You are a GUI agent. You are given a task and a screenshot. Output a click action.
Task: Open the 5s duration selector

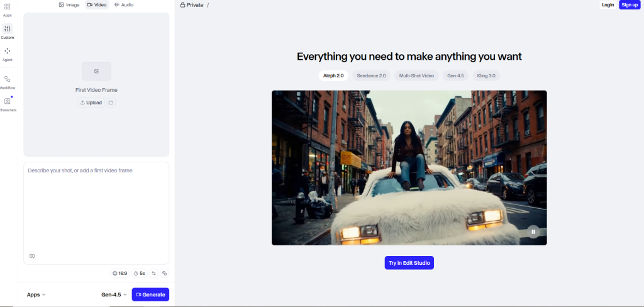[139, 273]
